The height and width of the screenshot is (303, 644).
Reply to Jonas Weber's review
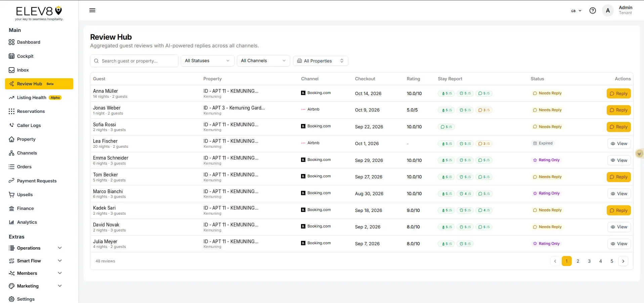[618, 110]
